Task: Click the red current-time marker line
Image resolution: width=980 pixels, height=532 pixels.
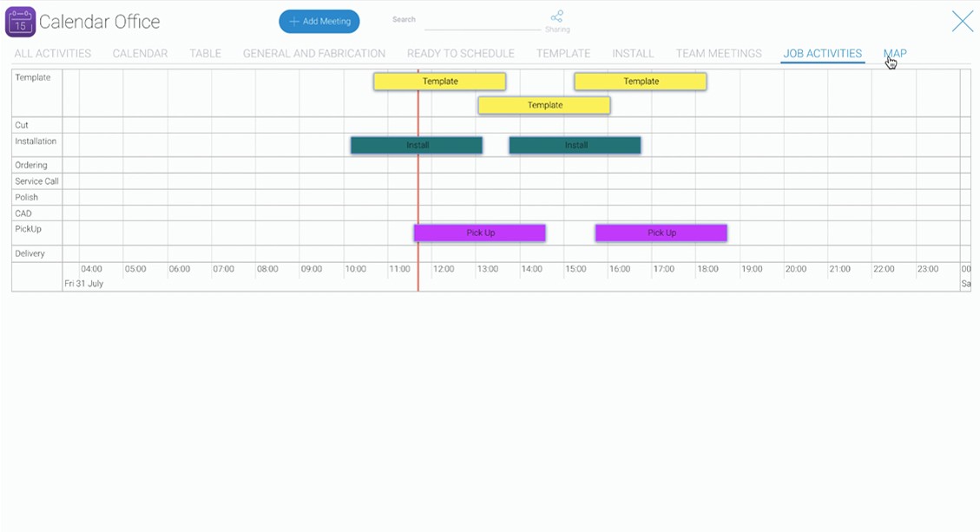Action: tap(418, 181)
